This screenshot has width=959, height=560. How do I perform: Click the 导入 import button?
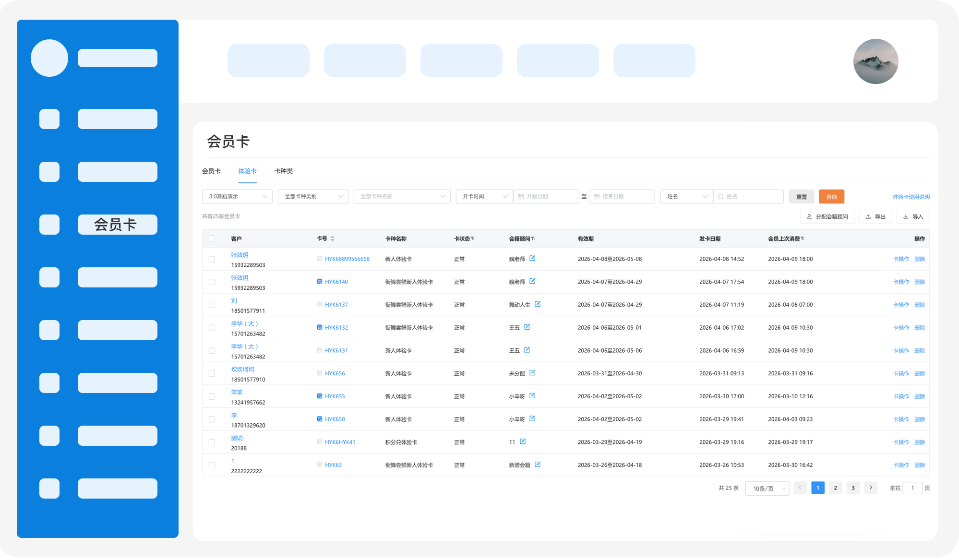coord(913,217)
